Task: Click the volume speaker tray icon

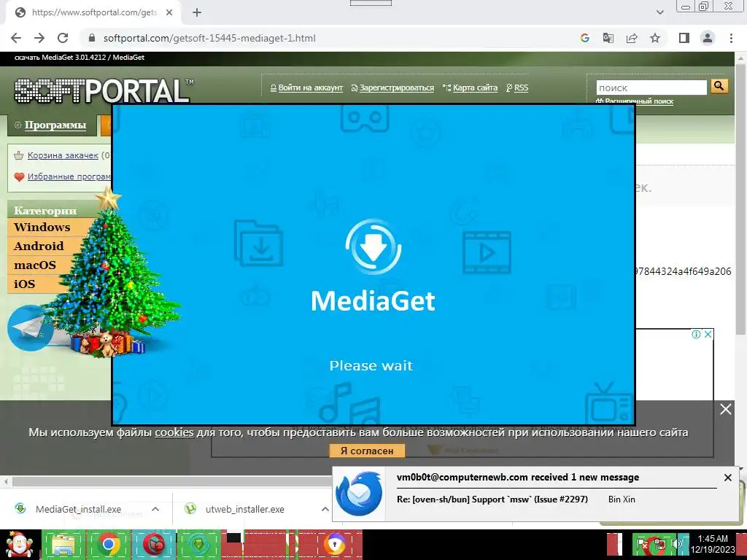Action: 676,544
